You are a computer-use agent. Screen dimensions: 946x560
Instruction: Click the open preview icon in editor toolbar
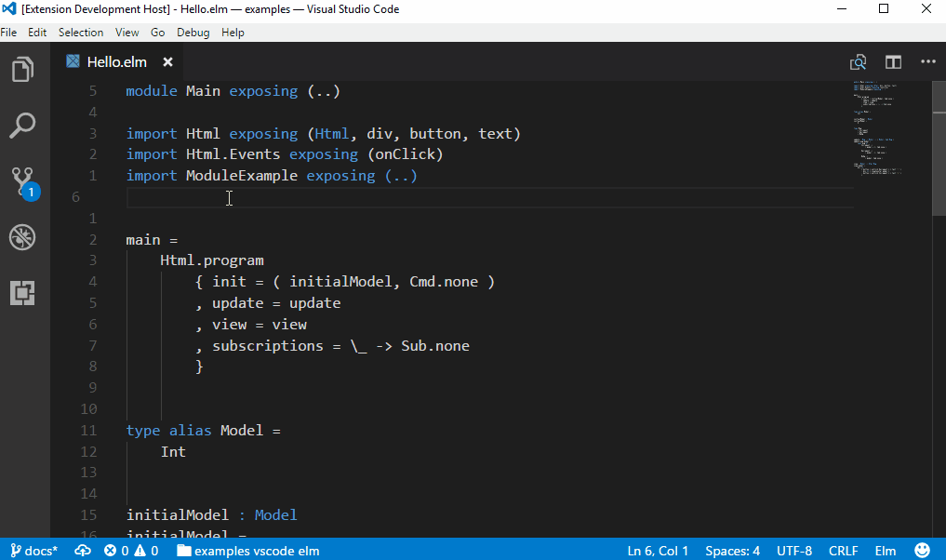[x=858, y=61]
